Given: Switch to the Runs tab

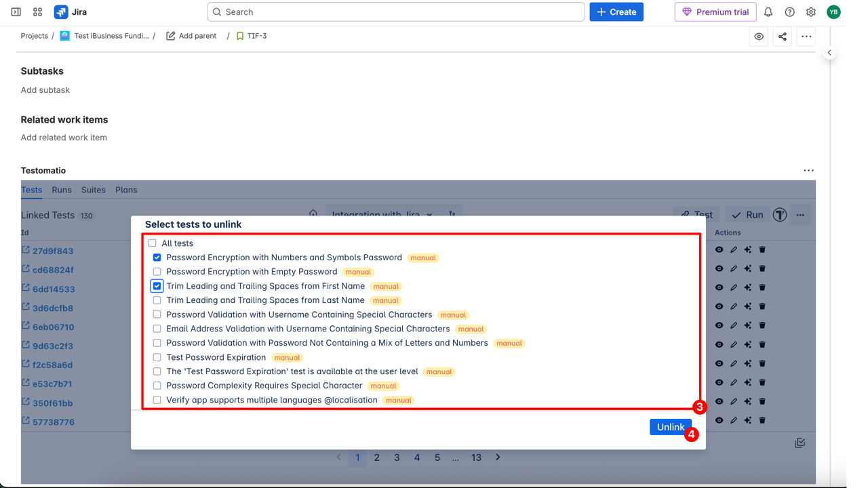Looking at the screenshot, I should [x=61, y=190].
